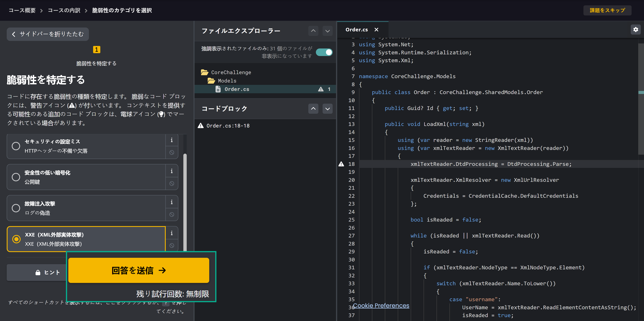Image resolution: width=644 pixels, height=321 pixels.
Task: Collapse file explorer with up chevron
Action: pyautogui.click(x=313, y=31)
